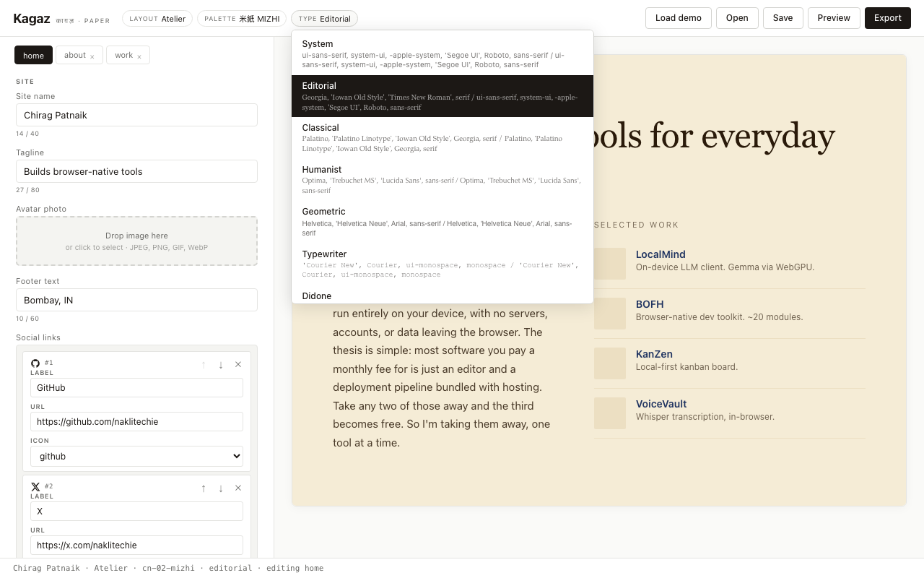
Task: Switch to the work tab
Action: (123, 55)
